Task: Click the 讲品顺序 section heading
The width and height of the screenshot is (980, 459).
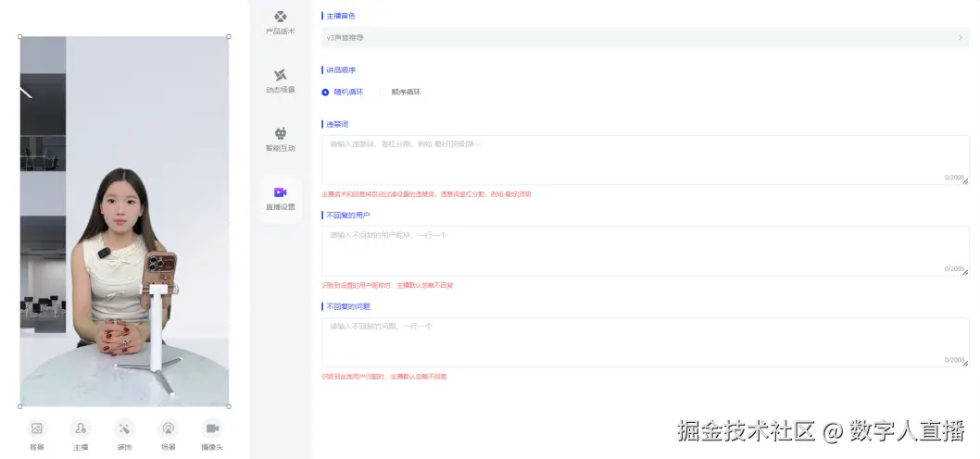Action: tap(341, 70)
